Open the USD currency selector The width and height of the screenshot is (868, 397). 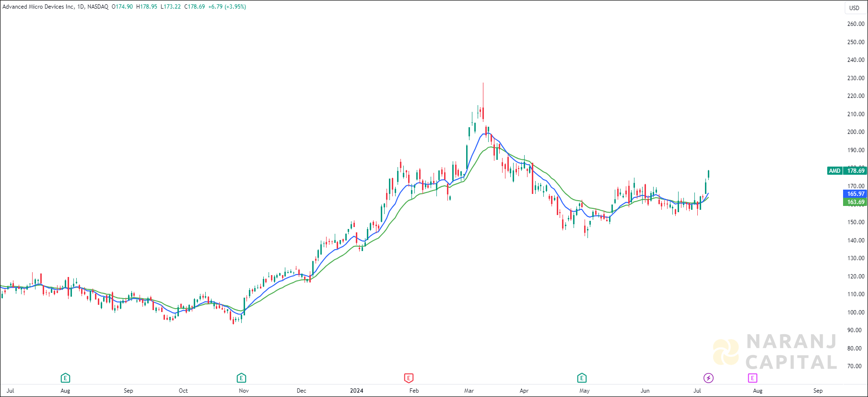tap(855, 8)
